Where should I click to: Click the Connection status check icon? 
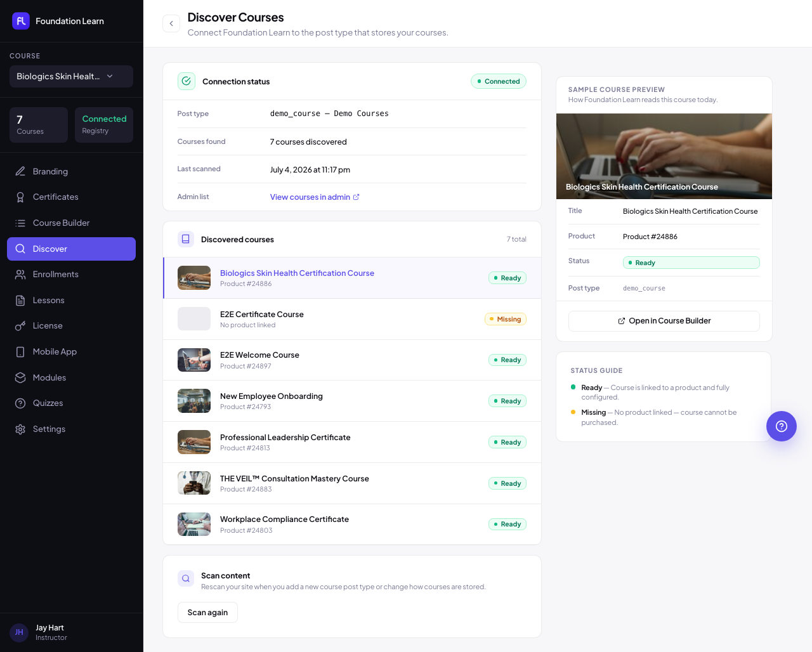pyautogui.click(x=186, y=81)
